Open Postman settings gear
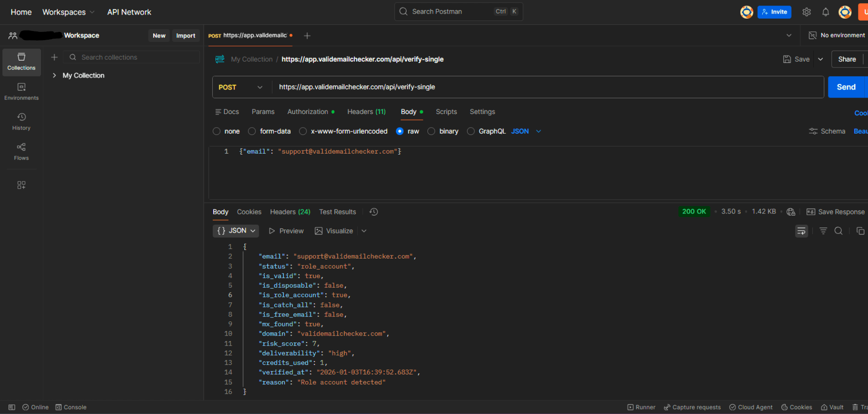 point(806,12)
